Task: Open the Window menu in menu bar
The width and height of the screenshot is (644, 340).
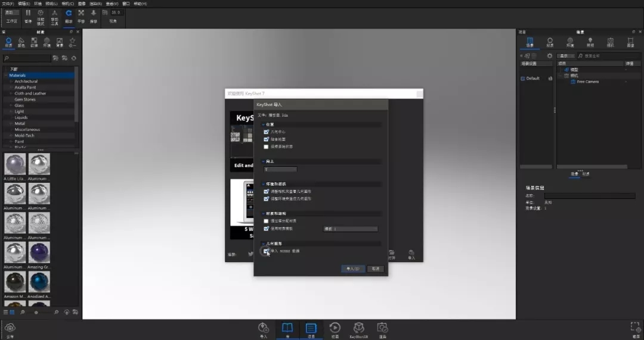Action: pyautogui.click(x=126, y=4)
